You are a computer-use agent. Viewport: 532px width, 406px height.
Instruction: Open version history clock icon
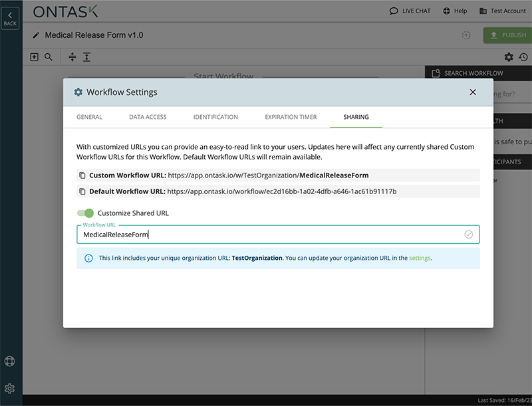[523, 57]
